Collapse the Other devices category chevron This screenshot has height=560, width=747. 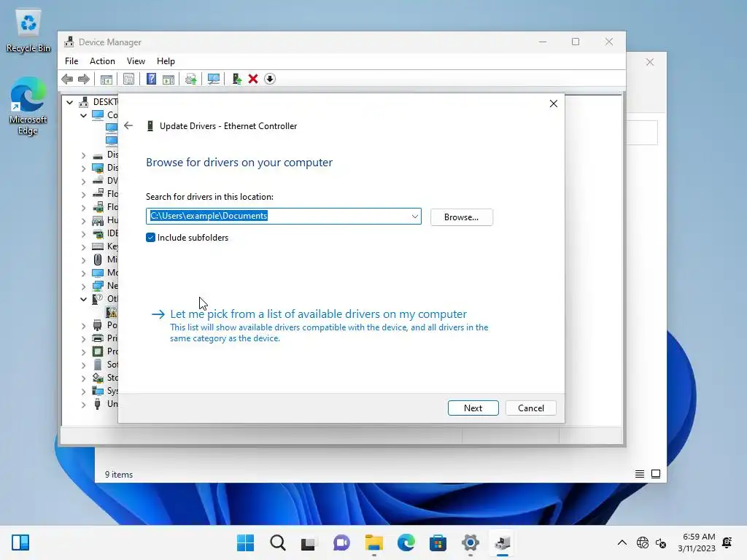tap(83, 299)
